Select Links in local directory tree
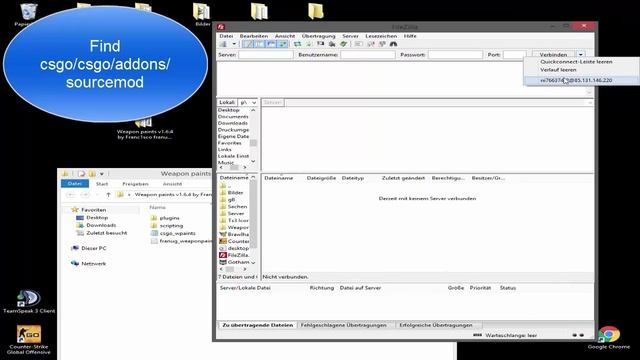The image size is (640, 360). 224,150
